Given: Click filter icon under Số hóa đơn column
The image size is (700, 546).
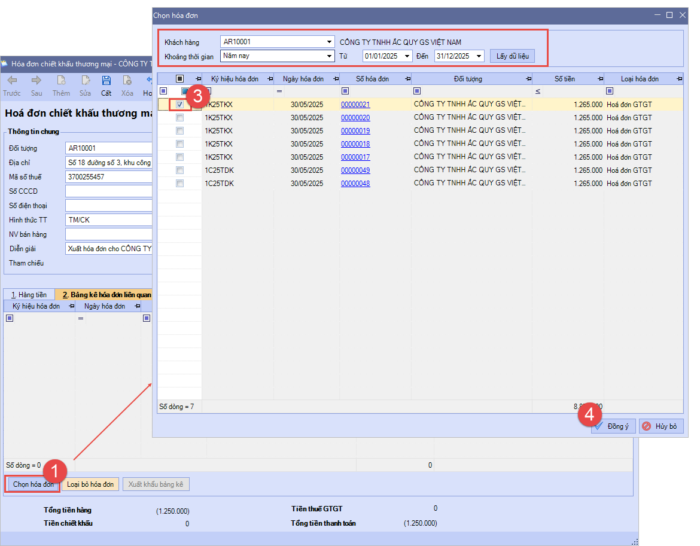Looking at the screenshot, I should [346, 91].
